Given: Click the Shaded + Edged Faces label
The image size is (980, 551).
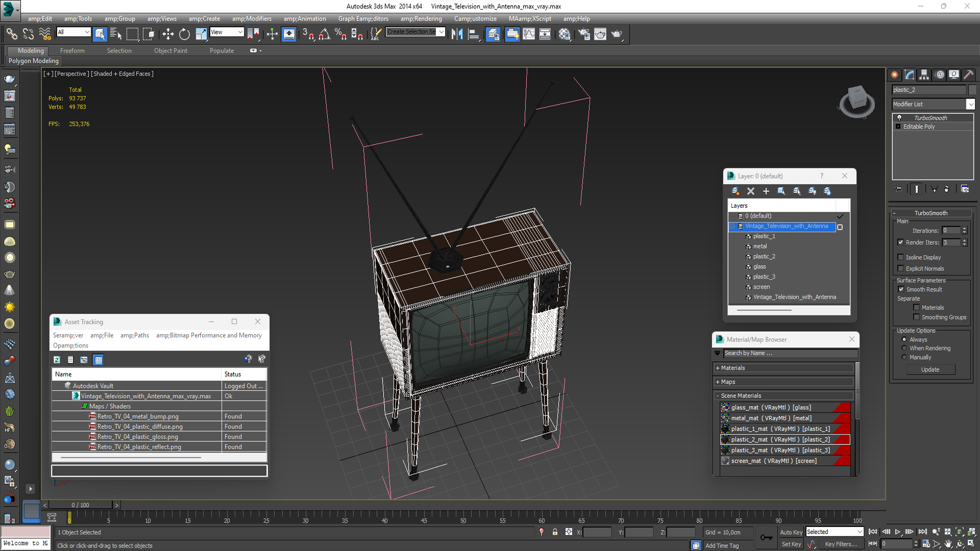Looking at the screenshot, I should click(x=122, y=73).
